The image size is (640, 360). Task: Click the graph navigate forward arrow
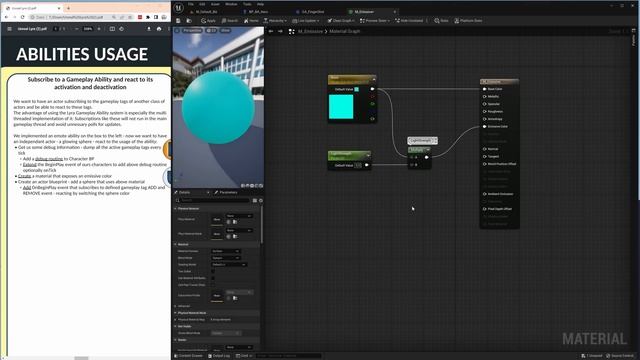coord(280,31)
